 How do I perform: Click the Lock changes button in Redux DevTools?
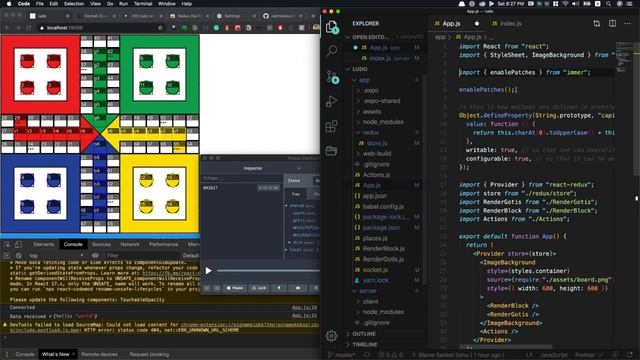[x=259, y=288]
